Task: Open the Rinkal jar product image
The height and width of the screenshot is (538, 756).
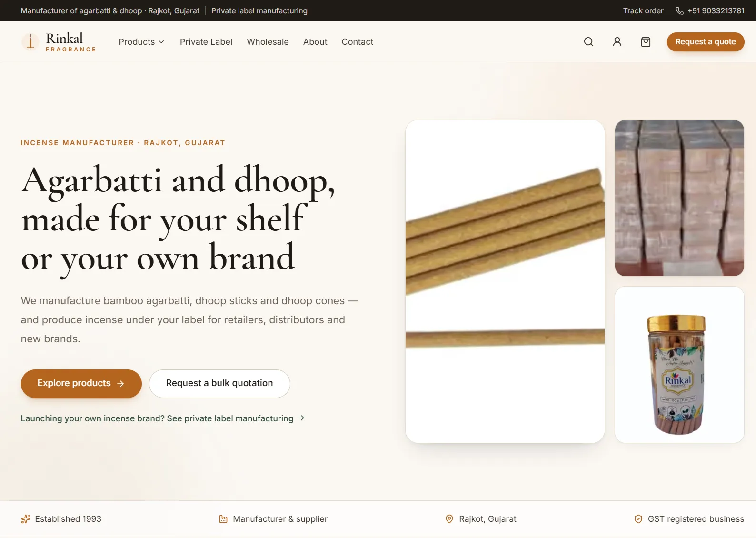Action: tap(679, 365)
